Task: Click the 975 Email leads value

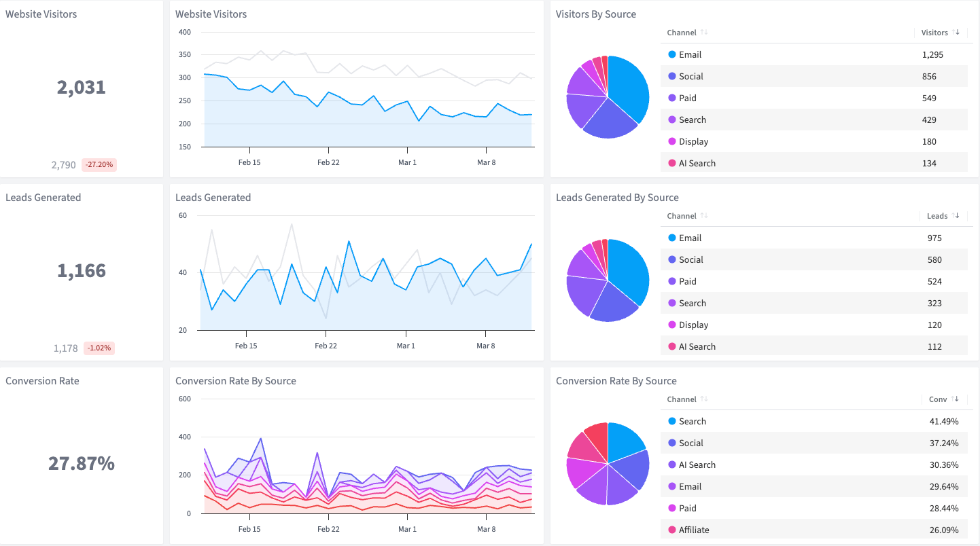Action: click(x=934, y=238)
